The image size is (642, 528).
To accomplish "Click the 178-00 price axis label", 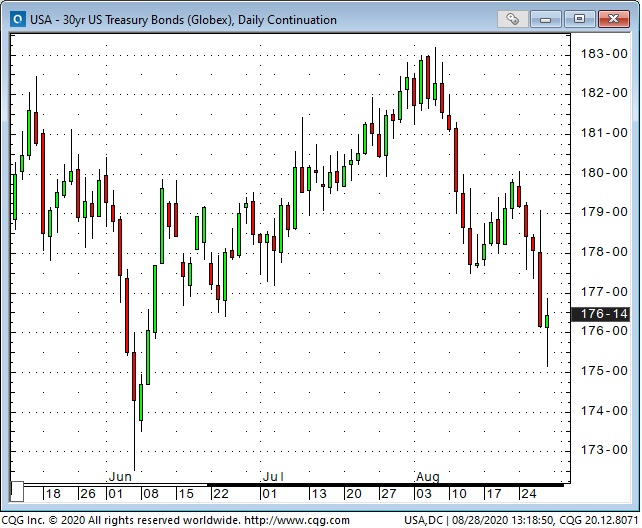I will [x=604, y=251].
